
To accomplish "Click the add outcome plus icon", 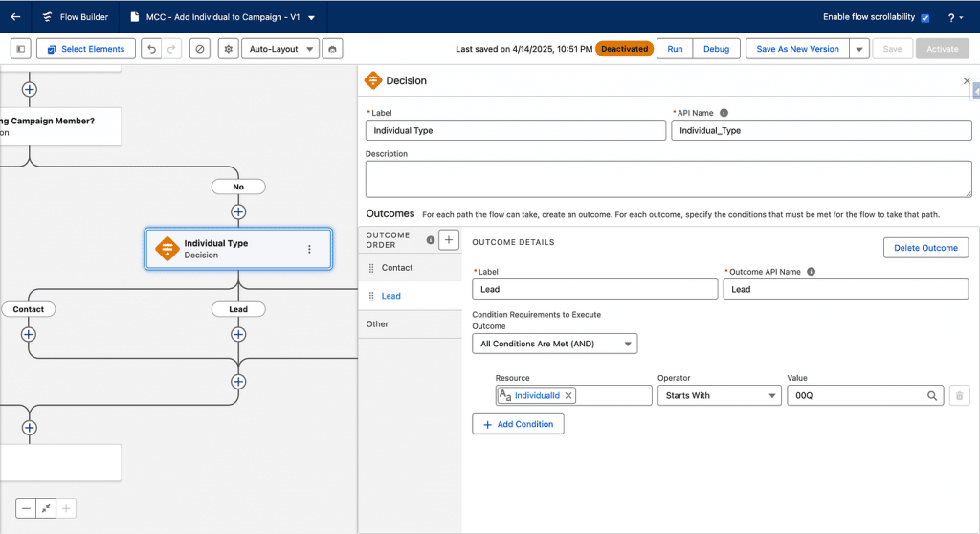I will coord(449,240).
